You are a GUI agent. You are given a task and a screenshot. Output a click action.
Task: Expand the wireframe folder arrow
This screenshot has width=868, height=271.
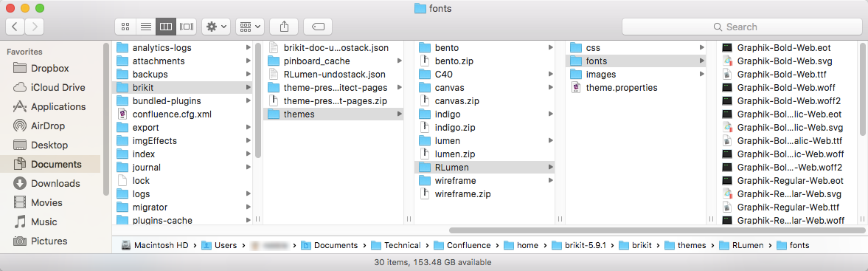coord(550,181)
